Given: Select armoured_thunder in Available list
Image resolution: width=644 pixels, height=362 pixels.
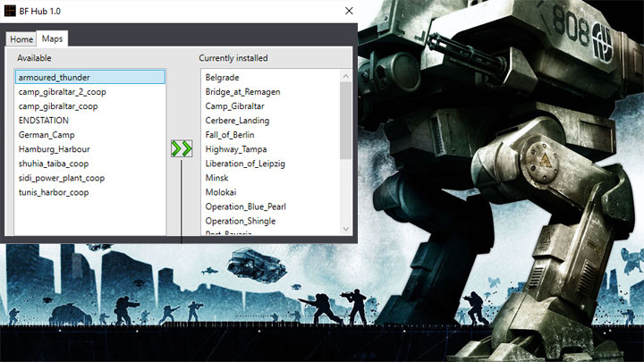Looking at the screenshot, I should (90, 77).
